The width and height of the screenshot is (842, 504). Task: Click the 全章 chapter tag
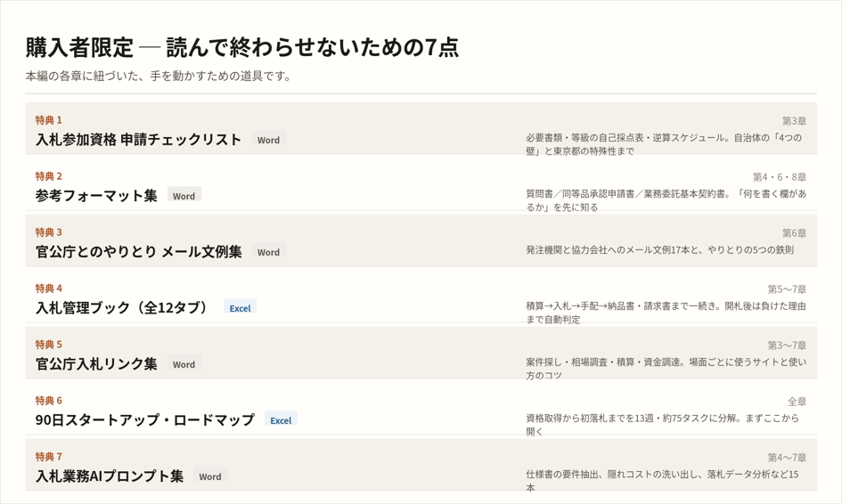tap(797, 402)
